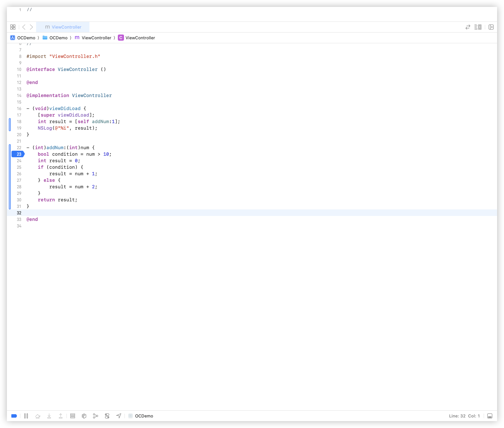Open the Environment Overrides icon
The height and width of the screenshot is (428, 504).
(x=107, y=416)
